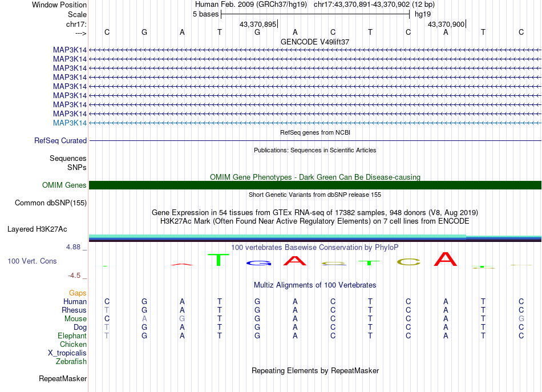Click the 43,370,895 coordinate marker

pyautogui.click(x=258, y=24)
